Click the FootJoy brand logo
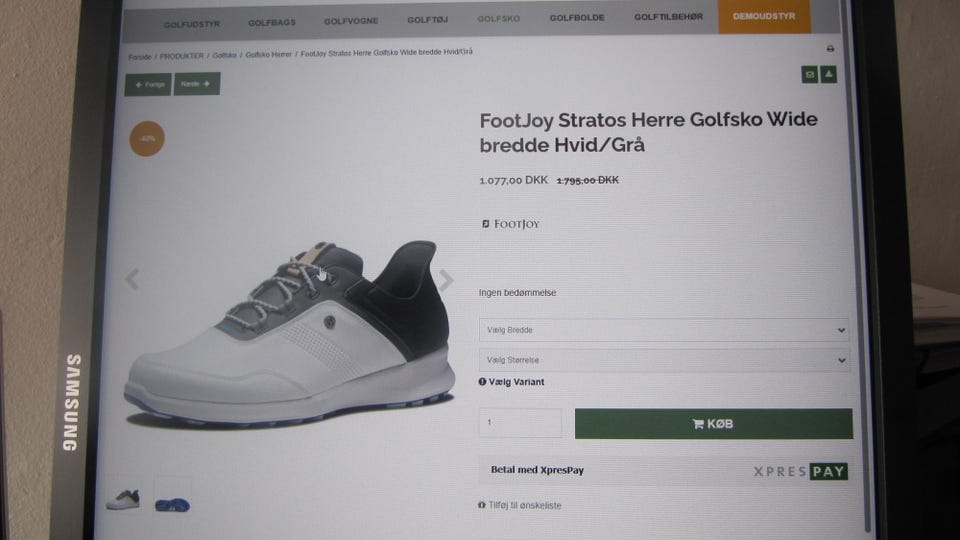Image resolution: width=960 pixels, height=540 pixels. click(510, 224)
